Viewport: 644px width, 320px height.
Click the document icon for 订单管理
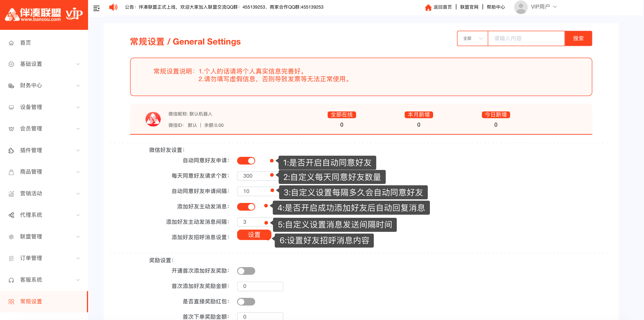pos(11,258)
